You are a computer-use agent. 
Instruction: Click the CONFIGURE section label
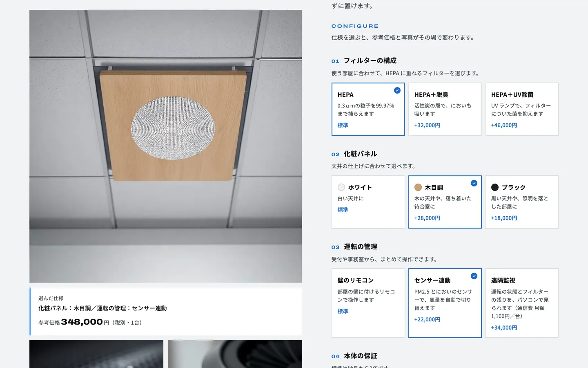[x=355, y=26]
